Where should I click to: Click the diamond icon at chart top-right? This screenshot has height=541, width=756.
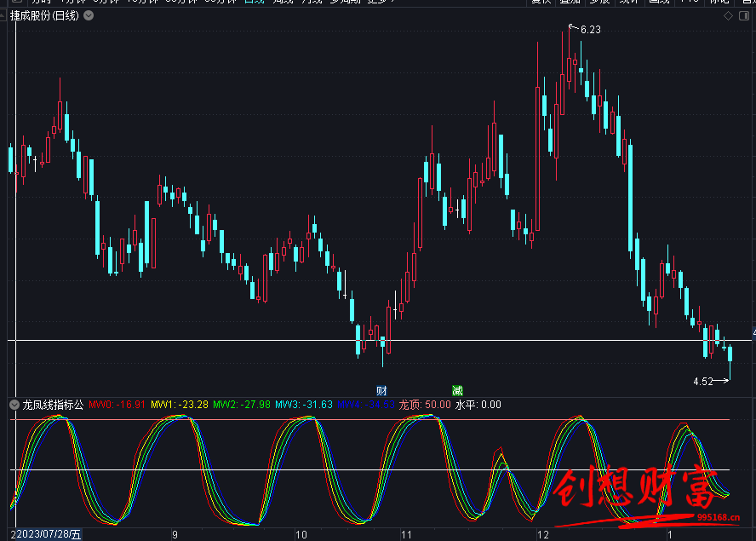[x=728, y=16]
